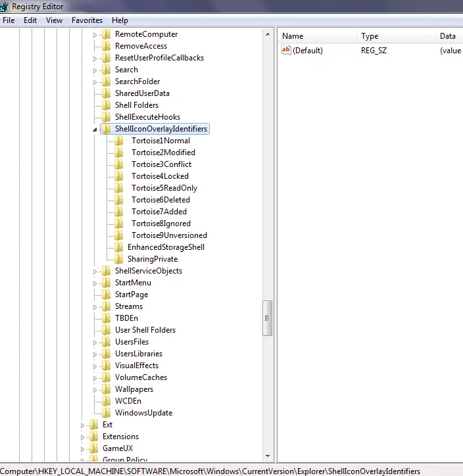
Task: Select the EnhancedStorageShell key label
Action: tap(166, 247)
